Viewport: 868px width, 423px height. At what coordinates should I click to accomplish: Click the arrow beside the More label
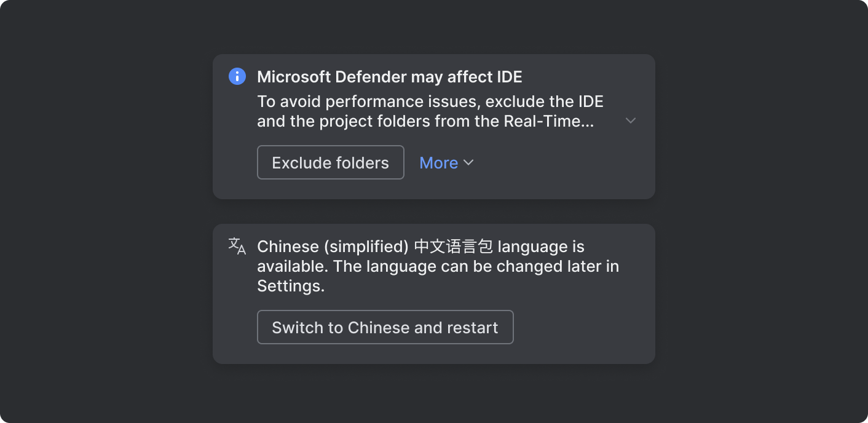click(x=468, y=163)
